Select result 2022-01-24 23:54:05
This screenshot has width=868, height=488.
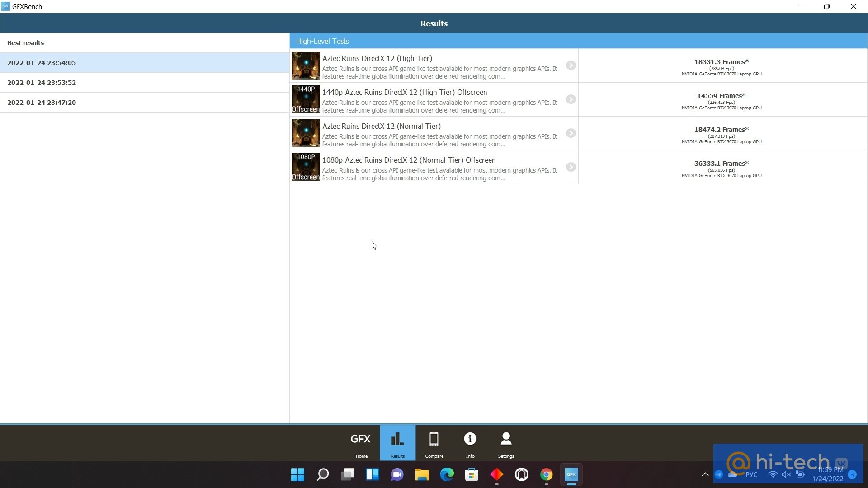click(x=144, y=63)
